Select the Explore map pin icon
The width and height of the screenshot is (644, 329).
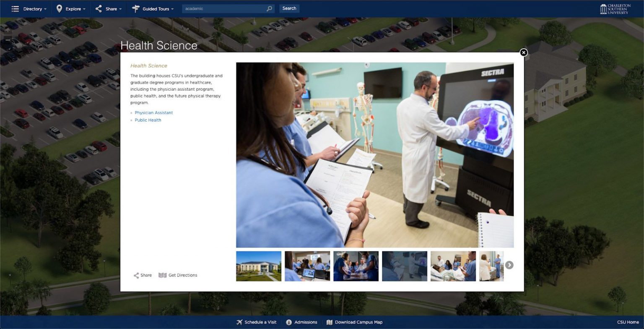click(59, 8)
